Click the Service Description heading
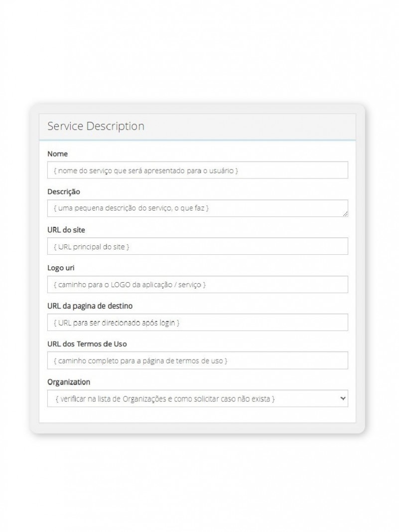This screenshot has height=532, width=399. (x=96, y=126)
